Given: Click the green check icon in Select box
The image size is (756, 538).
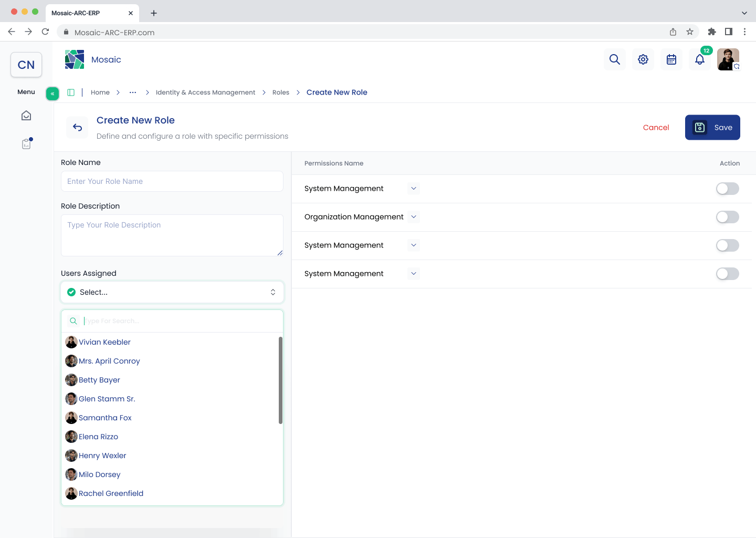Looking at the screenshot, I should click(71, 292).
